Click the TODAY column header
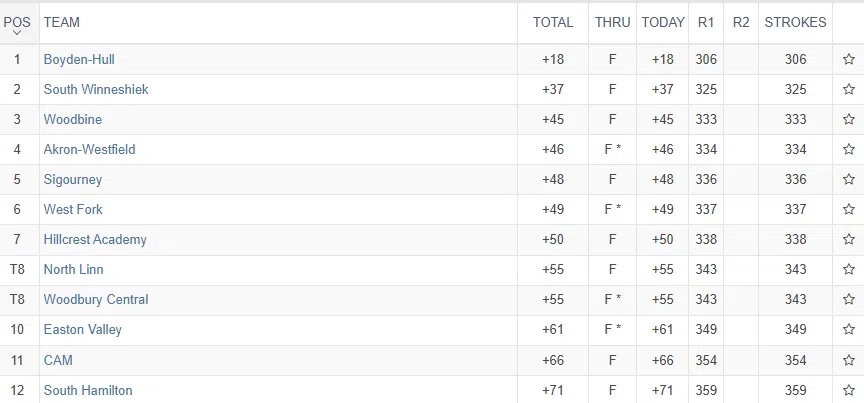 click(663, 22)
